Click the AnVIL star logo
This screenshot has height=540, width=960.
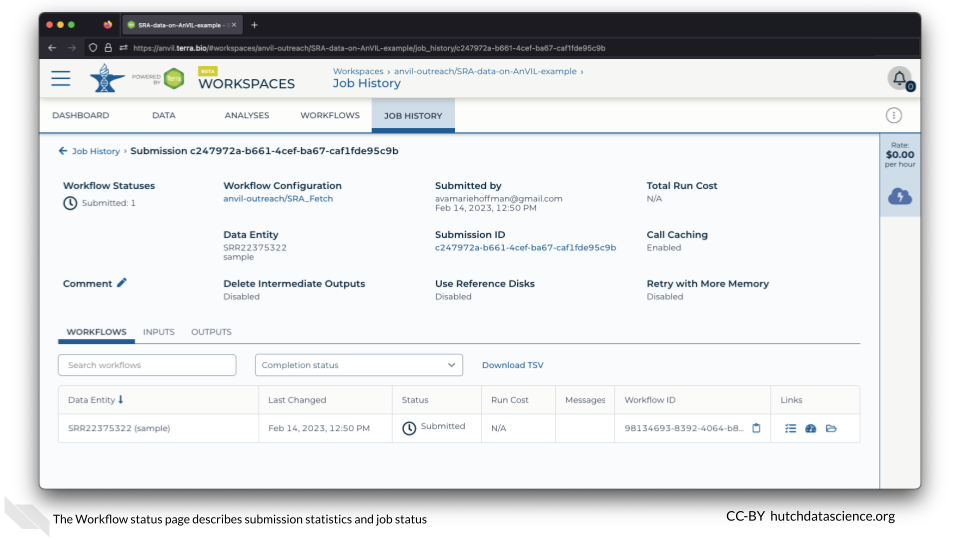107,78
